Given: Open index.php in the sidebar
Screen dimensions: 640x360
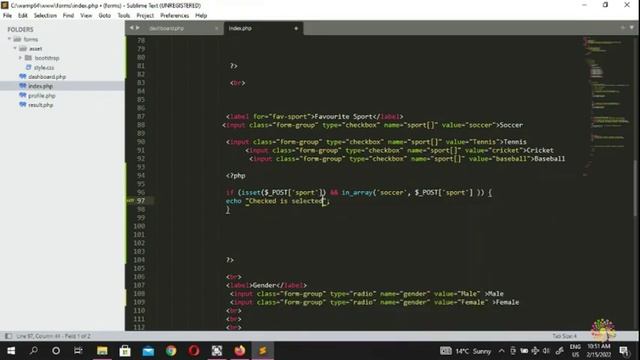Looking at the screenshot, I should coord(40,86).
